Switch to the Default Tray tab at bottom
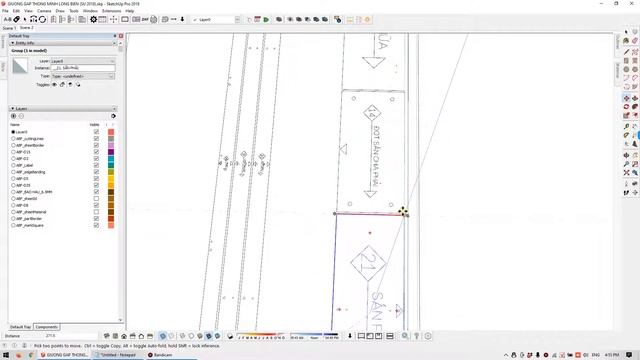Viewport: 640px width, 360px height. (x=20, y=327)
